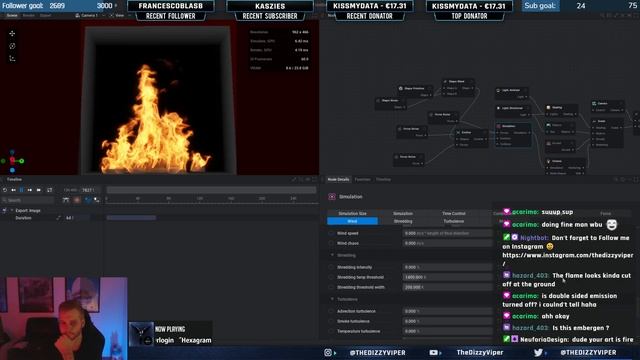Screen dimensions: 640x360
Task: Step back one frame in timeline
Action: tap(13, 190)
